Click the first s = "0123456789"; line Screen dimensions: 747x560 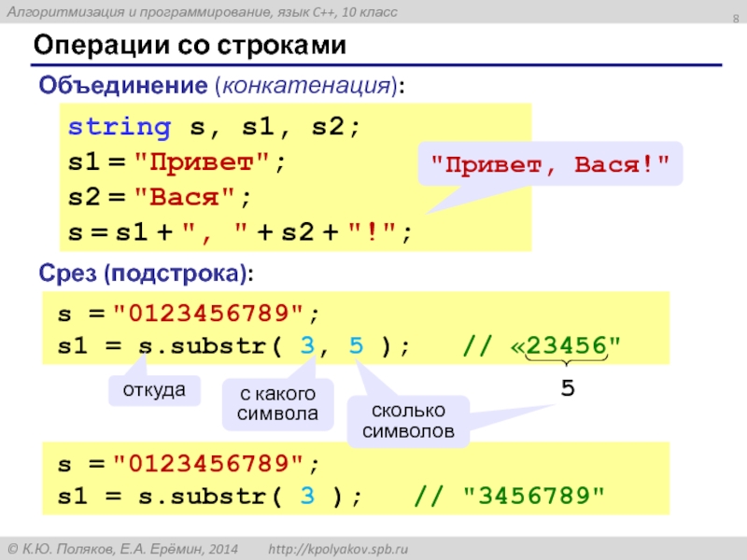coord(189,314)
